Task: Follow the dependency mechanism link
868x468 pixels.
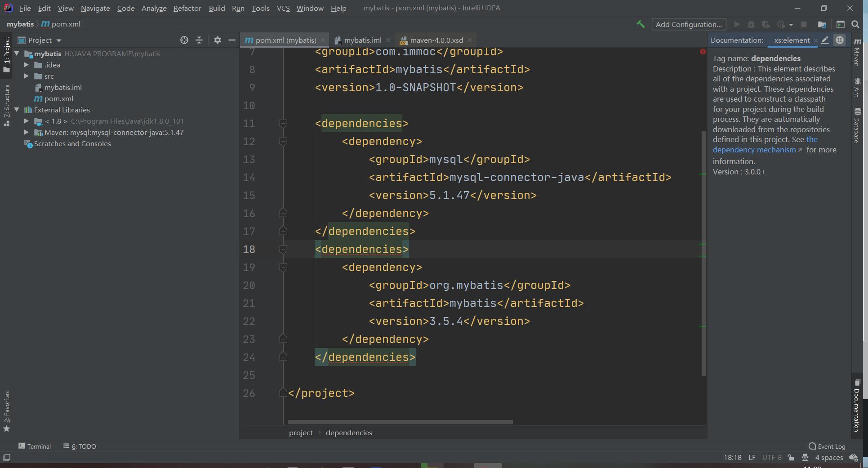Action: 754,150
